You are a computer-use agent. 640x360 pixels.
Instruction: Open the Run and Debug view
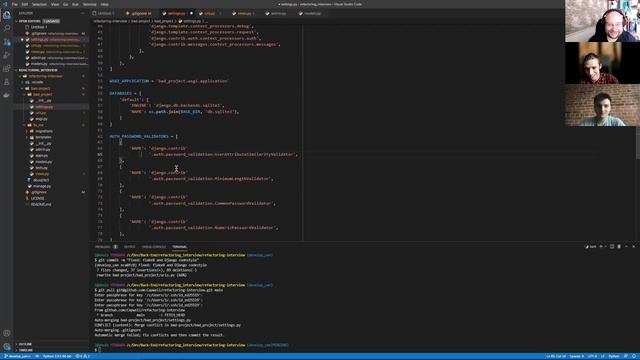coord(7,55)
